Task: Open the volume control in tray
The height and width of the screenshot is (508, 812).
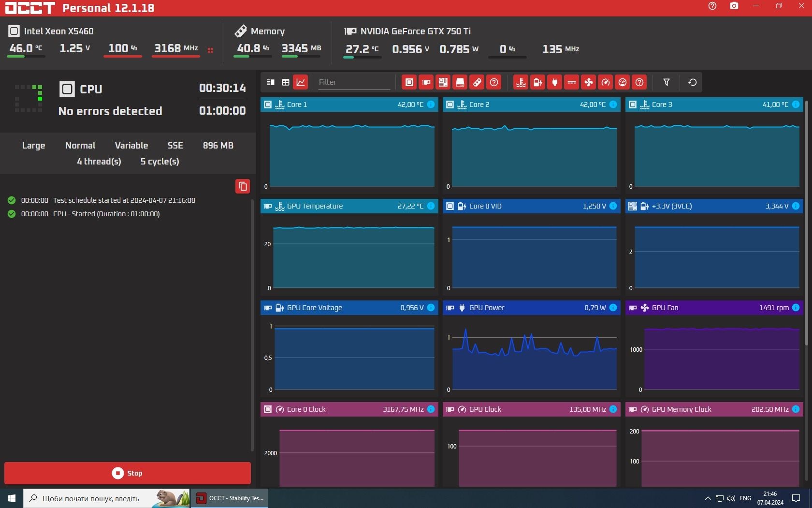Action: tap(731, 498)
